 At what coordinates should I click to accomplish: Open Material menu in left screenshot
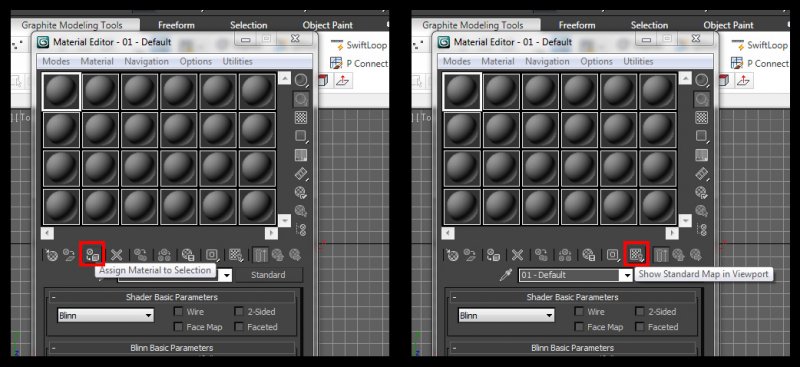[97, 61]
